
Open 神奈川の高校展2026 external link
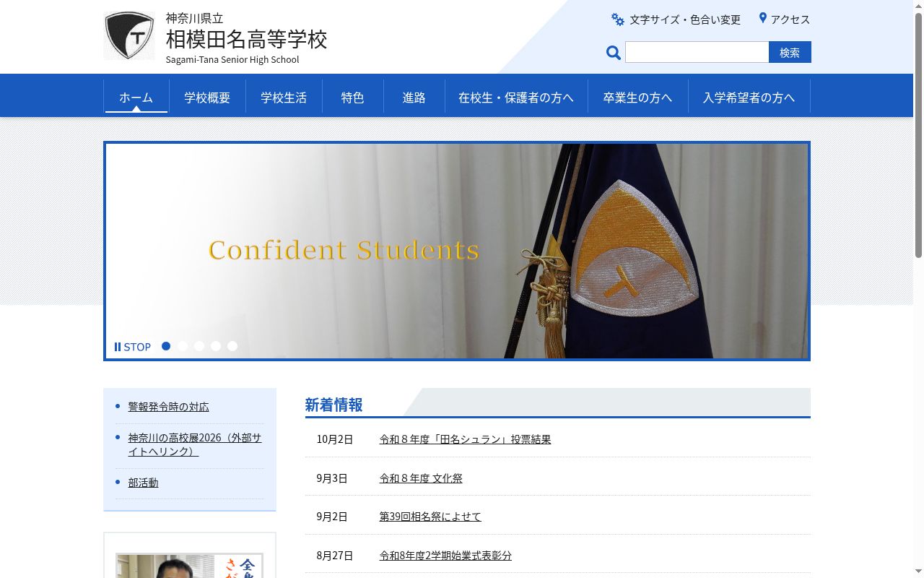point(195,444)
